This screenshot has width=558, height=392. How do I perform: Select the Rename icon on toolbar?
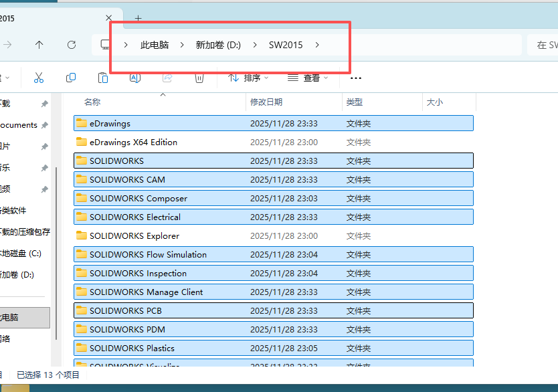134,78
